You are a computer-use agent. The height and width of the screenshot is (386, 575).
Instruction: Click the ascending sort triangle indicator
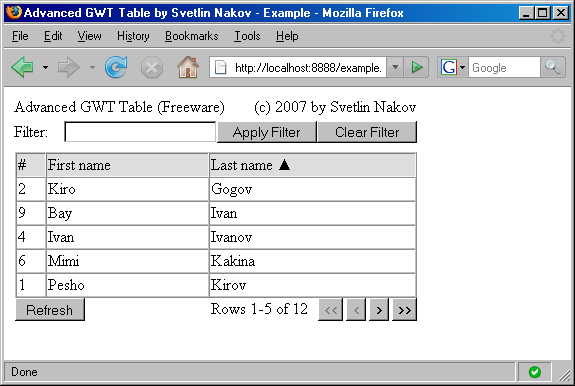[285, 165]
